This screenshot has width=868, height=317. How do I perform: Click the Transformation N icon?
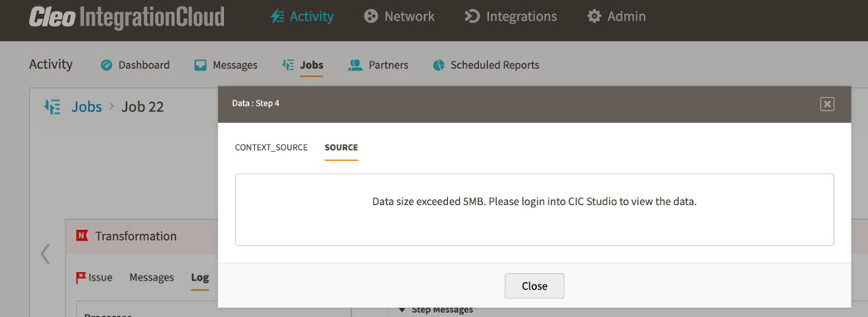82,237
